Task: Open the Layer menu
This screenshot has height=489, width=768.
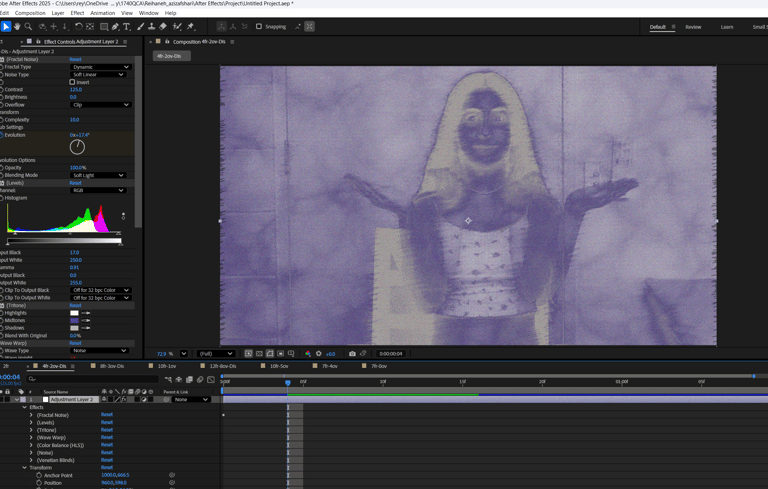Action: tap(58, 13)
